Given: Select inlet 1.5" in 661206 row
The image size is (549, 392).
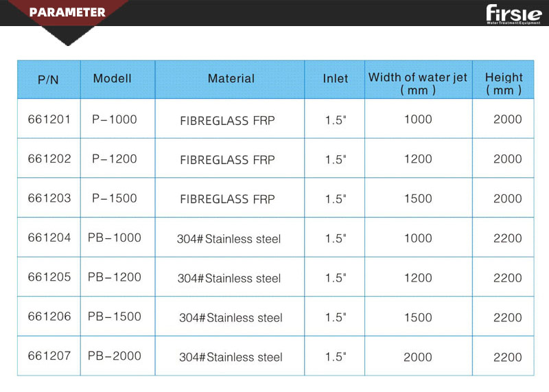Looking at the screenshot, I should click(x=336, y=317).
